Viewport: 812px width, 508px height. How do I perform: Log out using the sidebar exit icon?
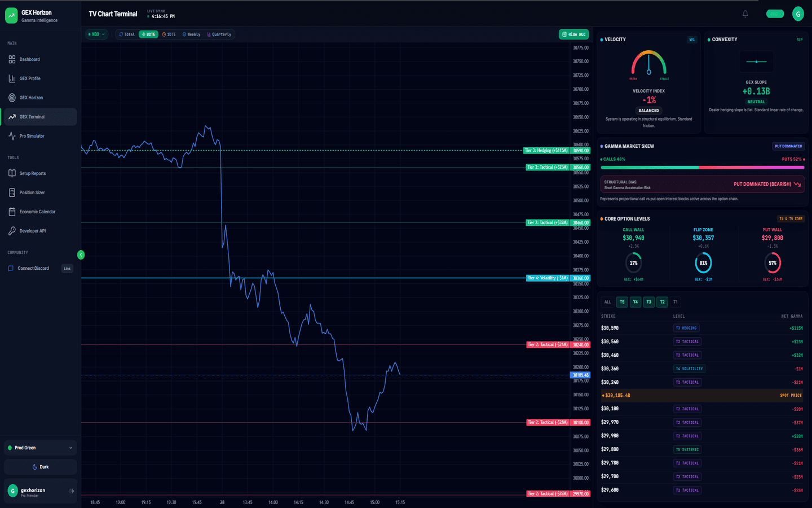[72, 491]
